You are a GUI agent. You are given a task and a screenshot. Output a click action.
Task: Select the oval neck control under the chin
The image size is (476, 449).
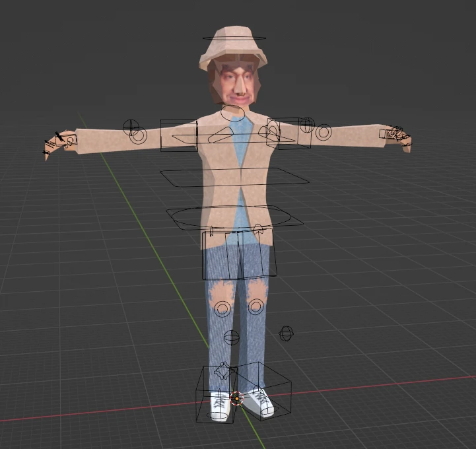[x=232, y=113]
